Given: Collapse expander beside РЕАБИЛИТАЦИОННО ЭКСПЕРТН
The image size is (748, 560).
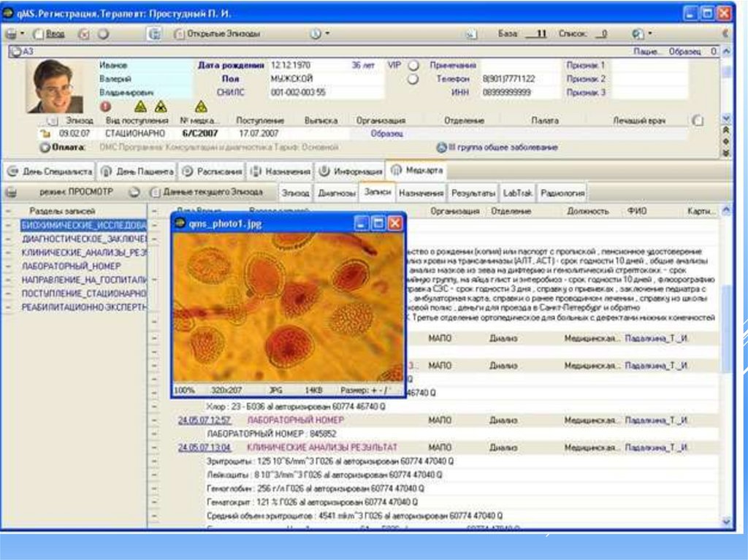Looking at the screenshot, I should (x=8, y=307).
